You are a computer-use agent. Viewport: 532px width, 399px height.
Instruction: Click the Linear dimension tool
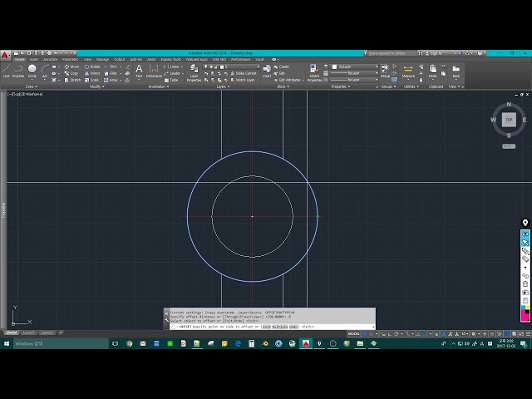pos(172,66)
